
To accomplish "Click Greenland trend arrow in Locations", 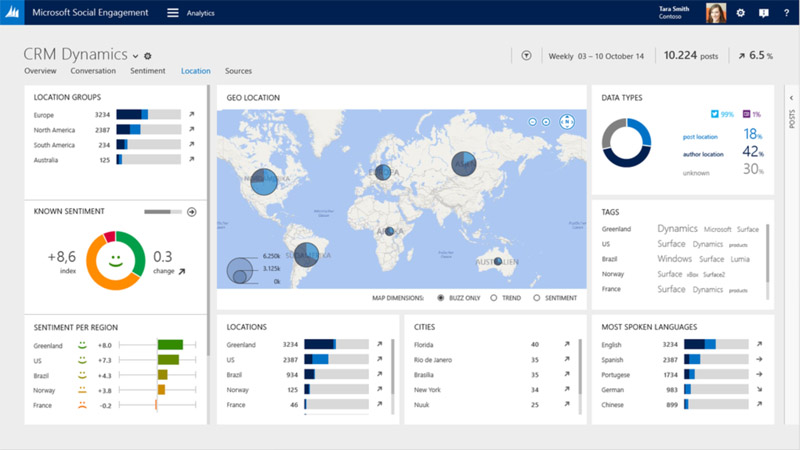I will [x=379, y=344].
